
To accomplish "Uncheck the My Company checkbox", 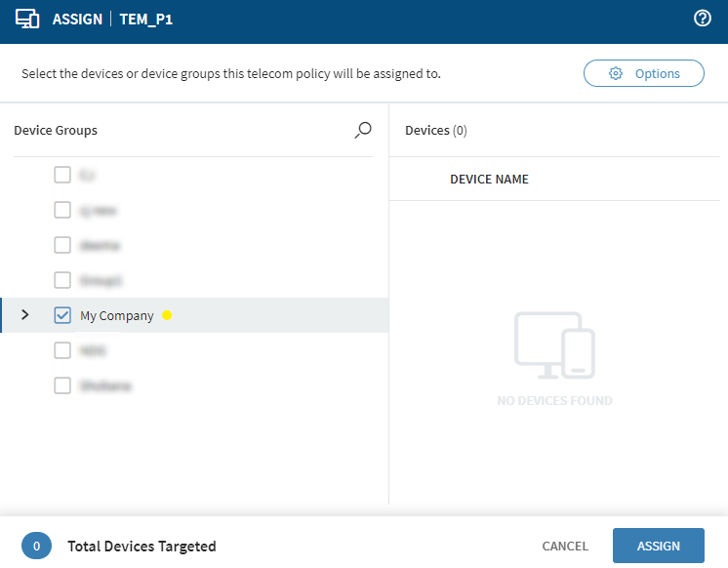I will [62, 315].
